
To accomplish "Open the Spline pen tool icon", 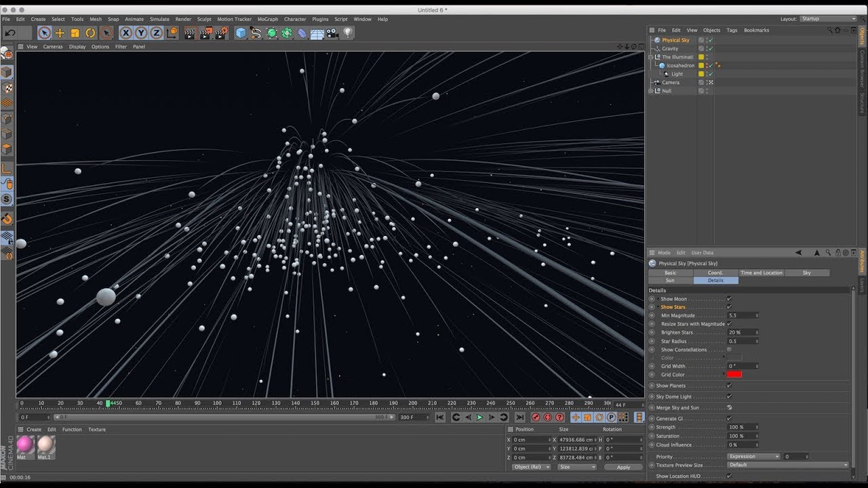I will pyautogui.click(x=256, y=33).
